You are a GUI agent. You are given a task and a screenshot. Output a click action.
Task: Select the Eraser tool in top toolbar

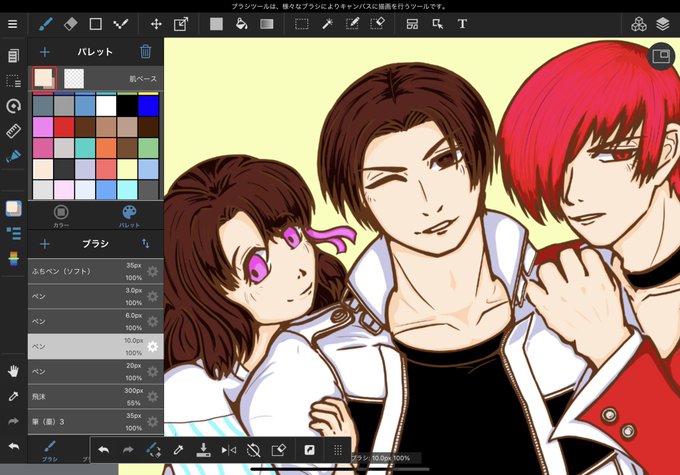[70, 24]
